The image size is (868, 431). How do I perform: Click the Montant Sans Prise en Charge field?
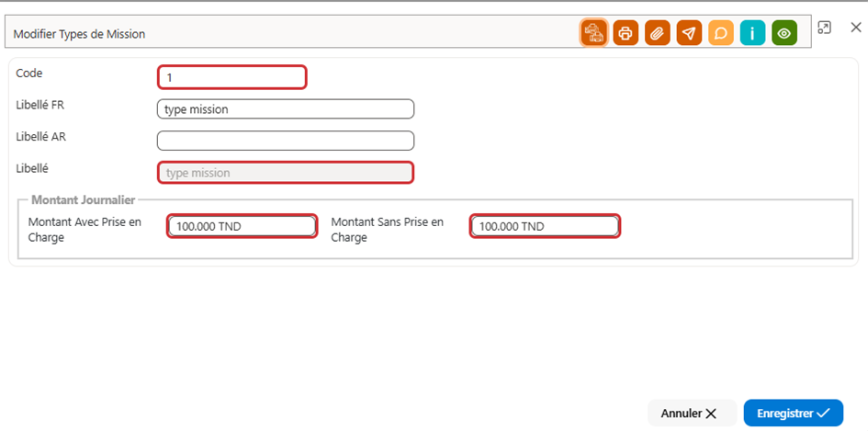(x=545, y=226)
